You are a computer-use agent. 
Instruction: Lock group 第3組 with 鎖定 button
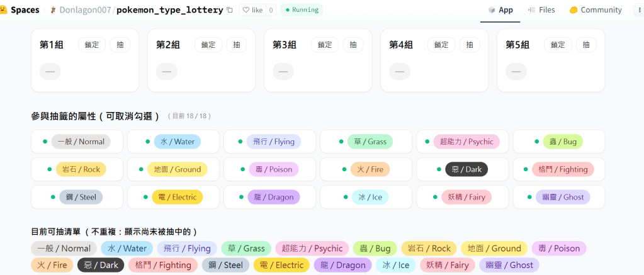pyautogui.click(x=325, y=45)
